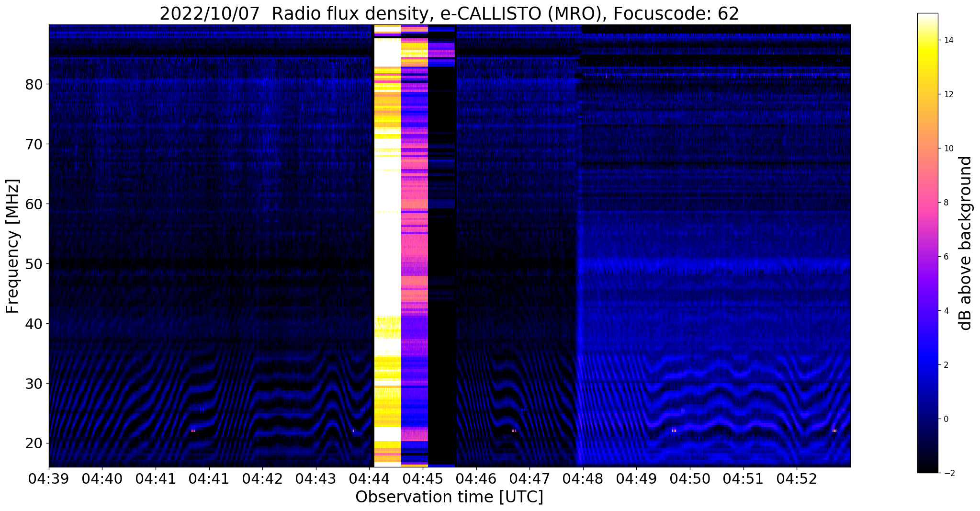
Task: Click the colorbar tick label 14
Action: (x=947, y=40)
